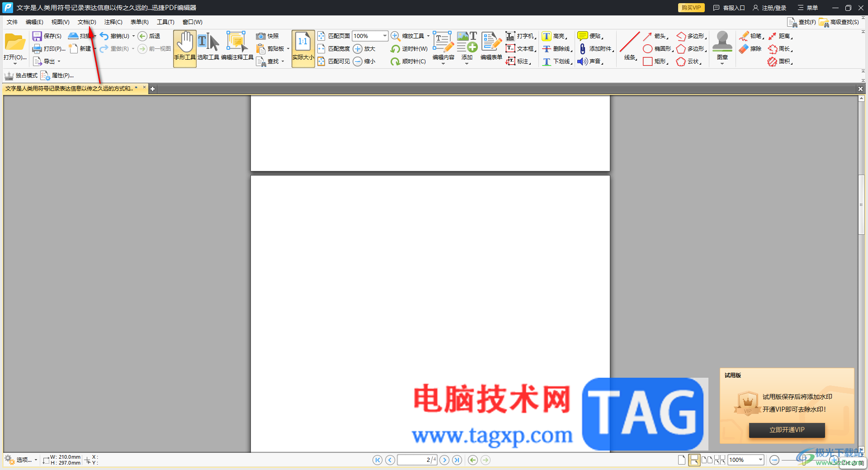Fit the page with 匹配页面
Image resolution: width=868 pixels, height=470 pixels.
point(334,36)
